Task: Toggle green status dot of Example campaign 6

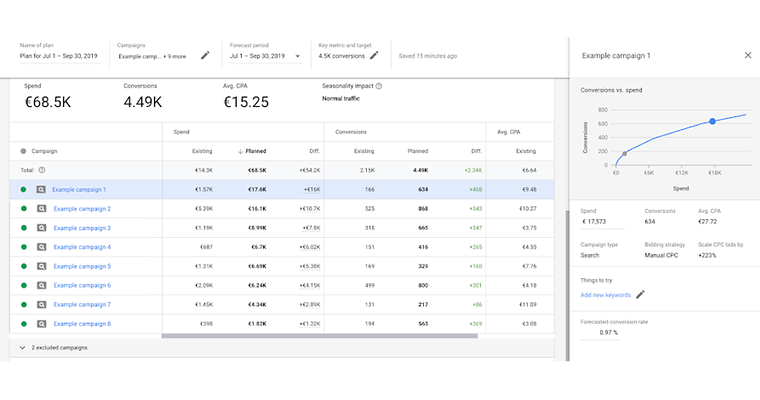Action: [x=23, y=286]
